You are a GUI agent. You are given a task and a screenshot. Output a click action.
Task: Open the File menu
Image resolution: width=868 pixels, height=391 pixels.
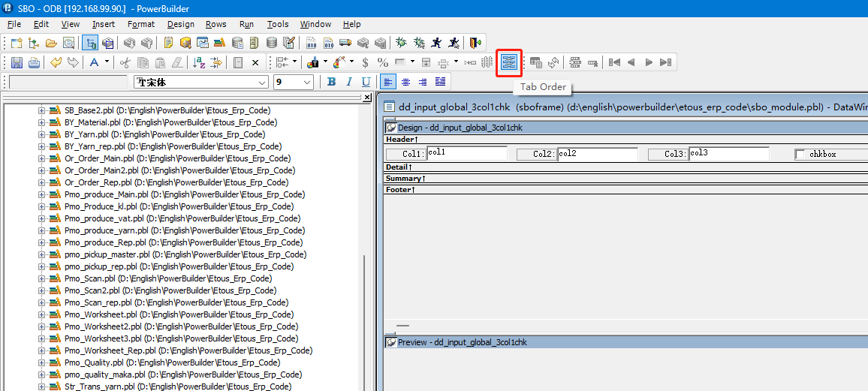pyautogui.click(x=14, y=24)
